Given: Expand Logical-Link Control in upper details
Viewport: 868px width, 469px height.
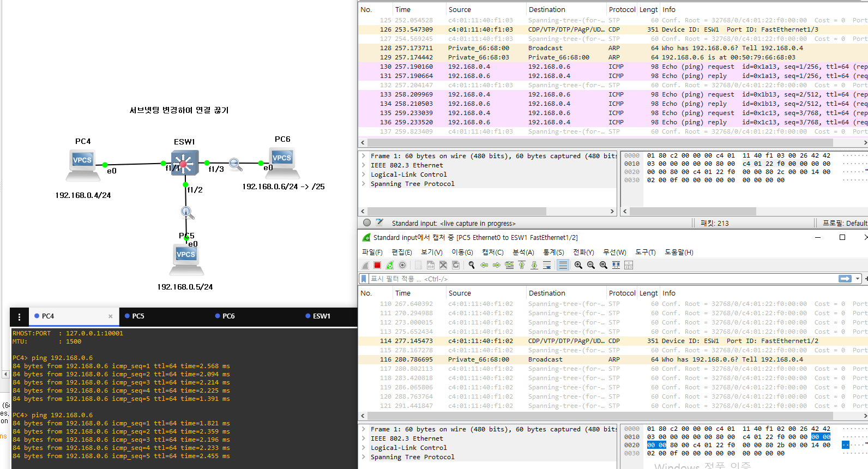Looking at the screenshot, I should (x=364, y=175).
